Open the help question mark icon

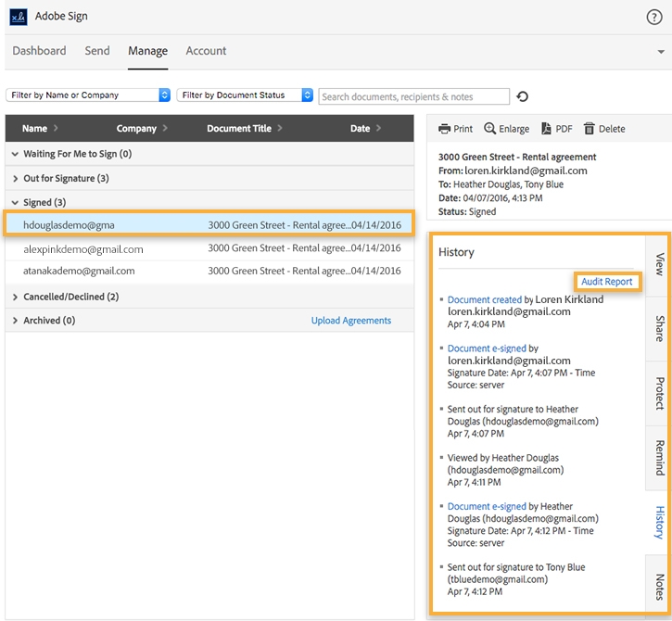[653, 17]
